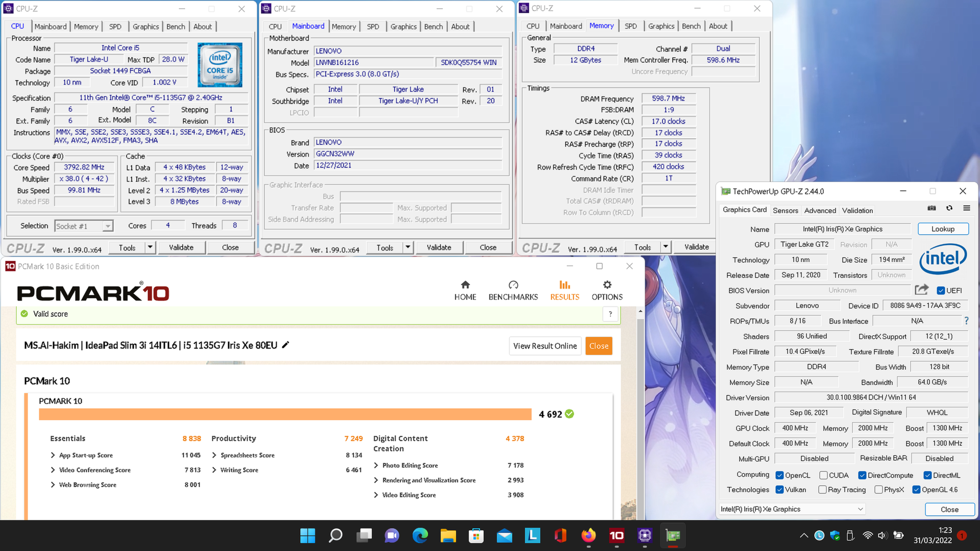Toggle the OpenGL 4.6 checkbox
980x551 pixels.
click(916, 489)
